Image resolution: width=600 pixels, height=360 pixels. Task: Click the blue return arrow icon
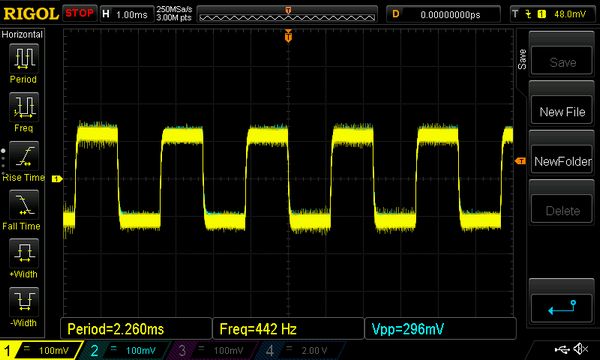pos(562,308)
